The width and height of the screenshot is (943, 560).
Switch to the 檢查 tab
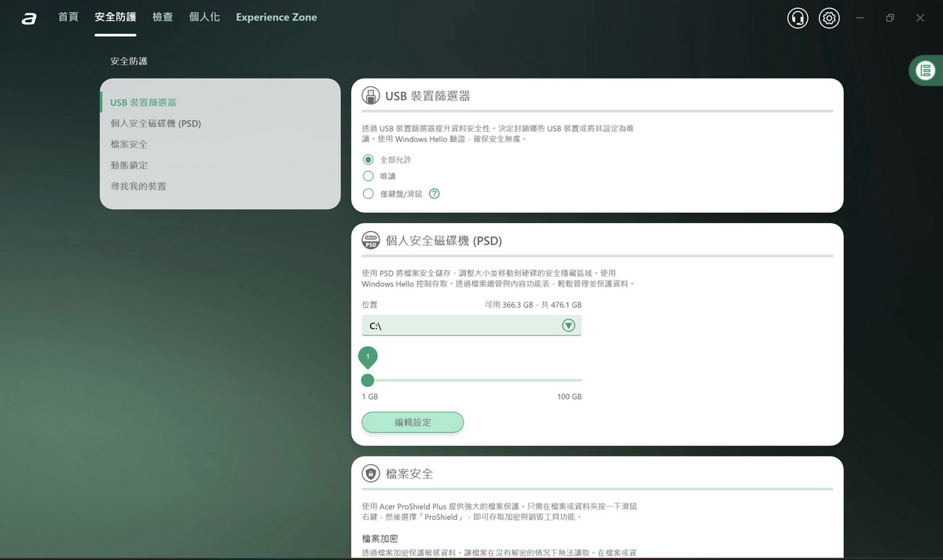point(163,17)
